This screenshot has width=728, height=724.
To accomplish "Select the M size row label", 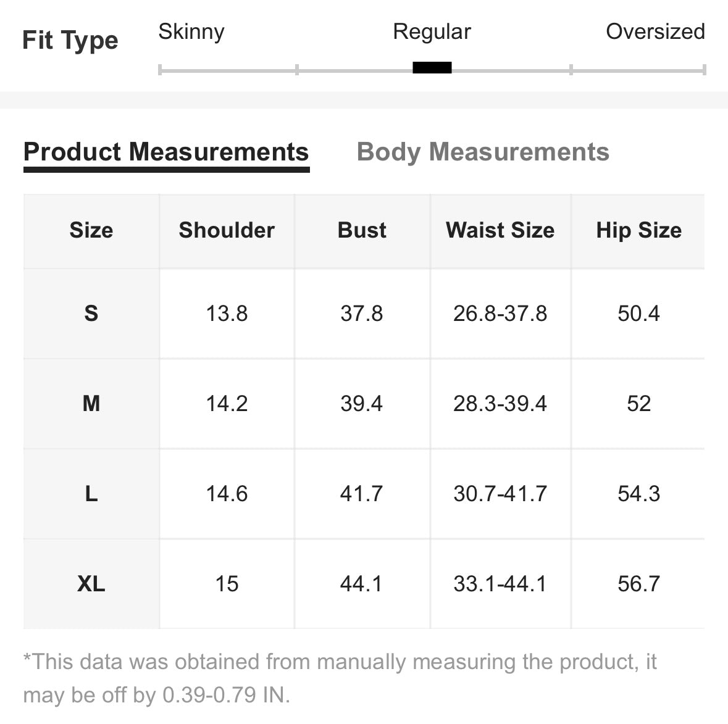I will [91, 404].
